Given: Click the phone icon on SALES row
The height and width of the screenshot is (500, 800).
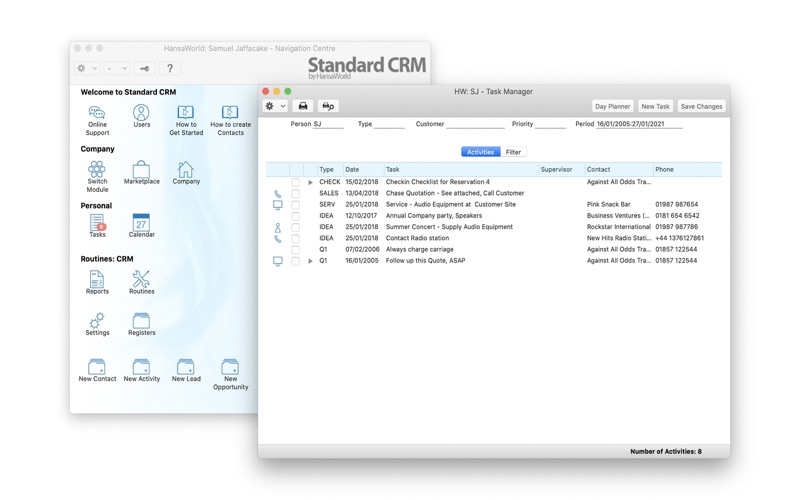Looking at the screenshot, I should [x=278, y=193].
